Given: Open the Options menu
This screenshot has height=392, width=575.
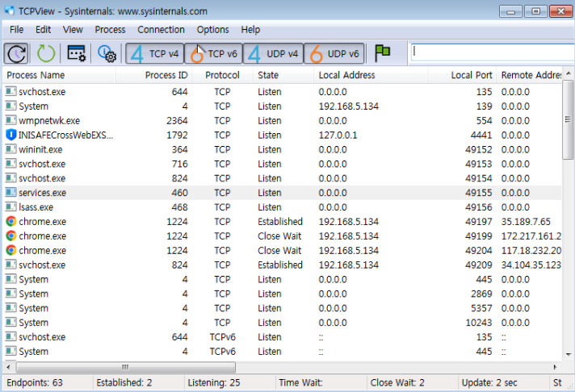Looking at the screenshot, I should click(x=212, y=30).
